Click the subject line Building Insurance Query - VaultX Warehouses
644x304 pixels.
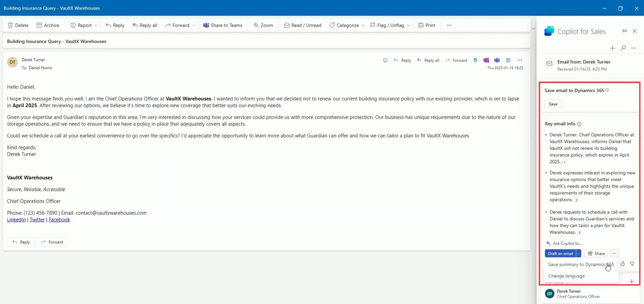(x=57, y=41)
